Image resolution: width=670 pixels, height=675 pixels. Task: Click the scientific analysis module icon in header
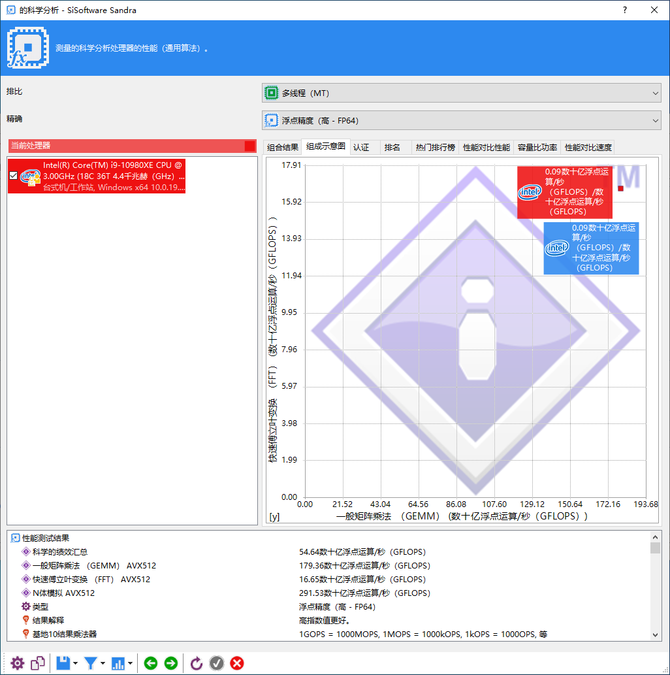pyautogui.click(x=28, y=48)
